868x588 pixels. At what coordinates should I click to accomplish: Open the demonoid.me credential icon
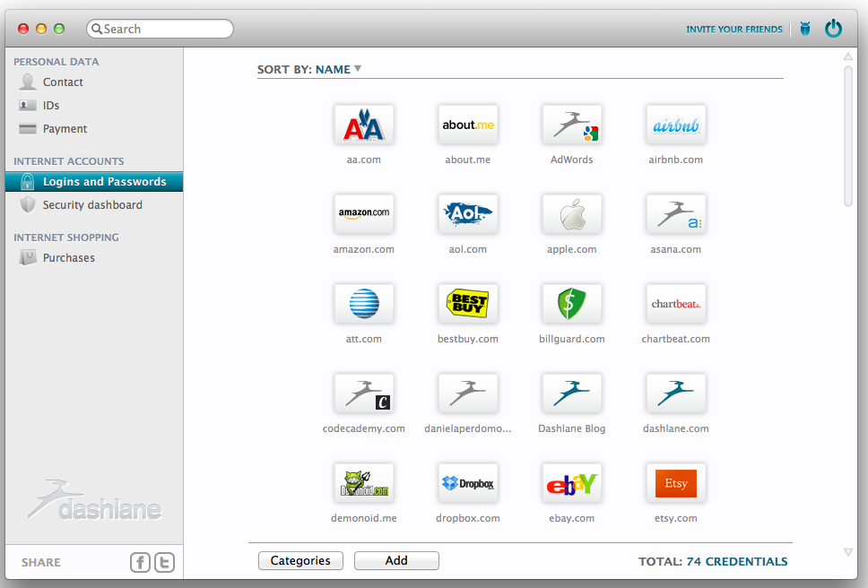[364, 483]
